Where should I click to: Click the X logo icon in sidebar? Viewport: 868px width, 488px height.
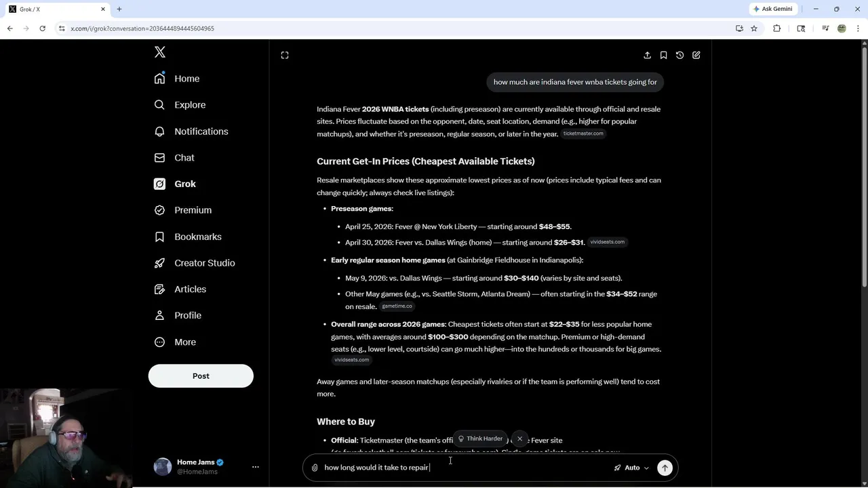(x=160, y=52)
